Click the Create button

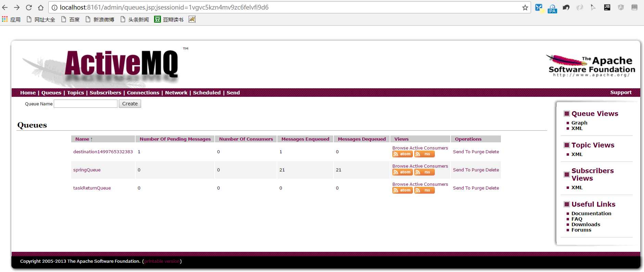click(130, 104)
